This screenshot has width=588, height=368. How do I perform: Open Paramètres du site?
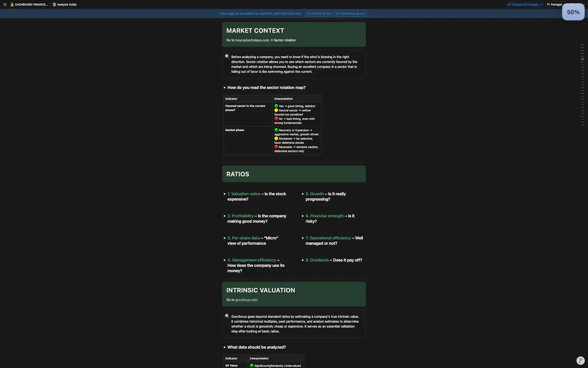tap(351, 14)
